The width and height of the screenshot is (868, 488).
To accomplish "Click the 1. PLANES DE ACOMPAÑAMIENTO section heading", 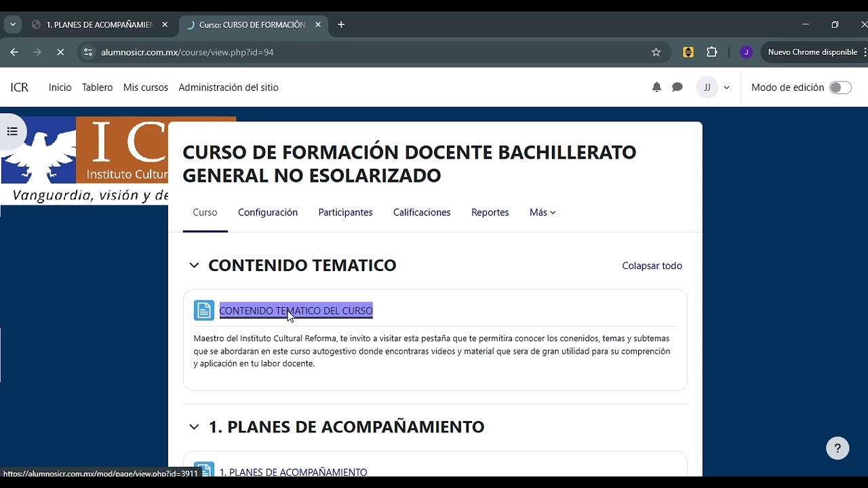I will pyautogui.click(x=347, y=427).
